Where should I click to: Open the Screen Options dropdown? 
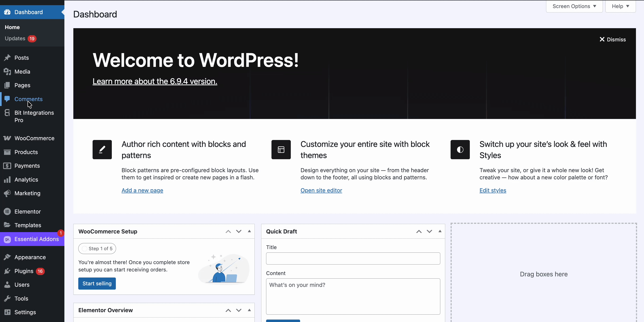[x=574, y=6]
